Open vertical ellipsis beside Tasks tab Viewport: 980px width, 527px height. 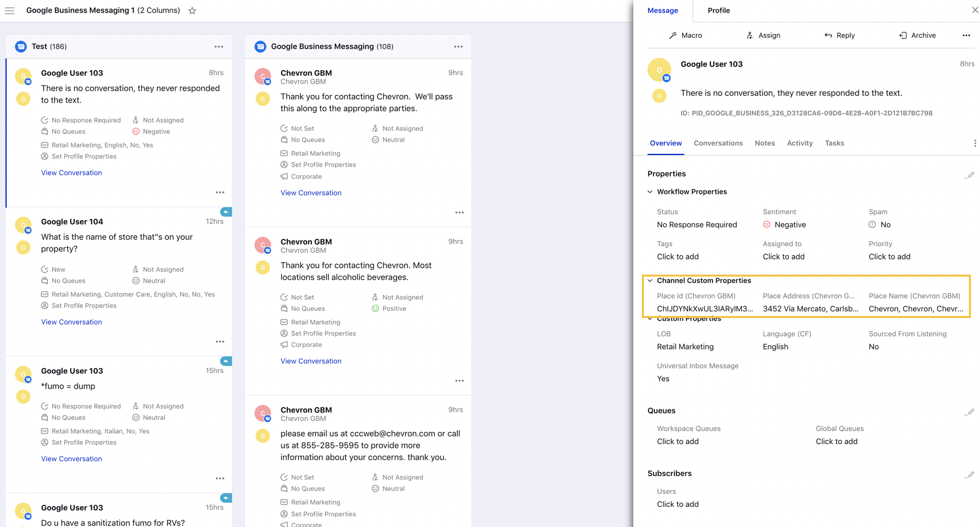[x=975, y=143]
